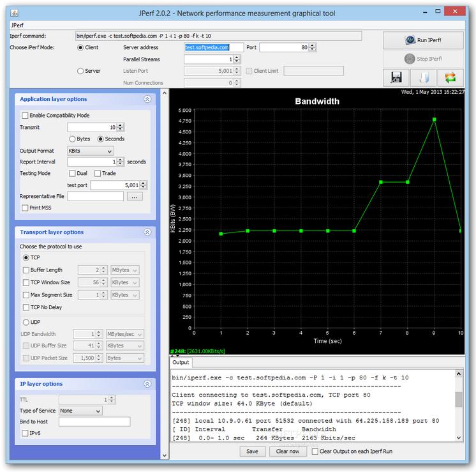Screen dimensions: 476x472
Task: Open the Type of Service dropdown
Action: tap(80, 411)
